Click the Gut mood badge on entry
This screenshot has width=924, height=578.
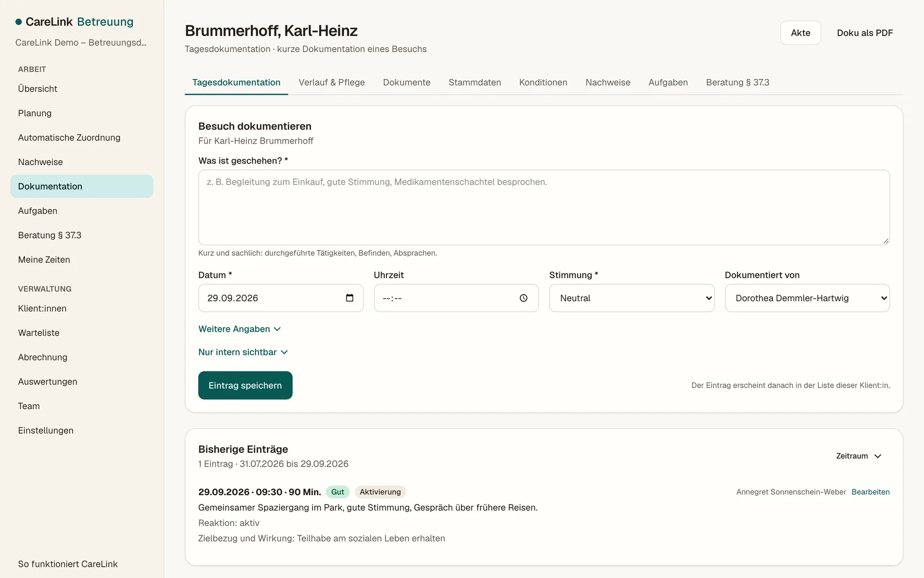(x=337, y=492)
